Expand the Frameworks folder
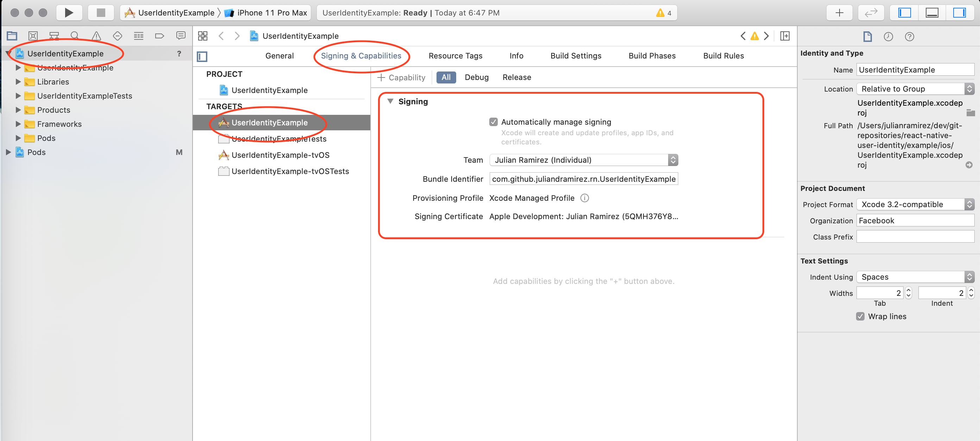Viewport: 980px width, 441px height. 18,124
